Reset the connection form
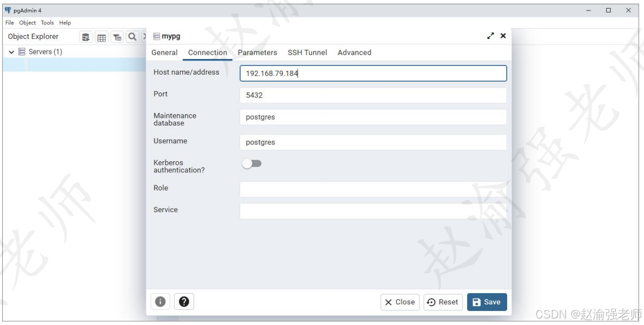Viewport: 644px width, 325px height. 443,302
